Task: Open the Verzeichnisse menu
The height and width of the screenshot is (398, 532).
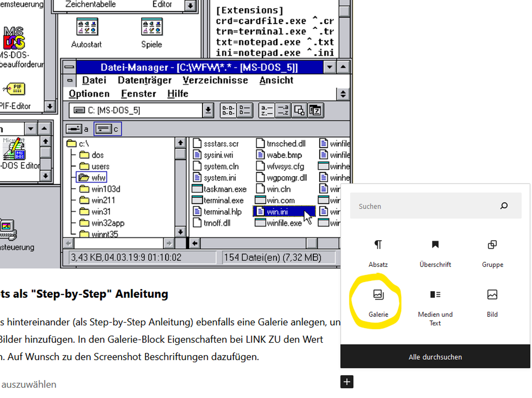Action: [x=215, y=80]
